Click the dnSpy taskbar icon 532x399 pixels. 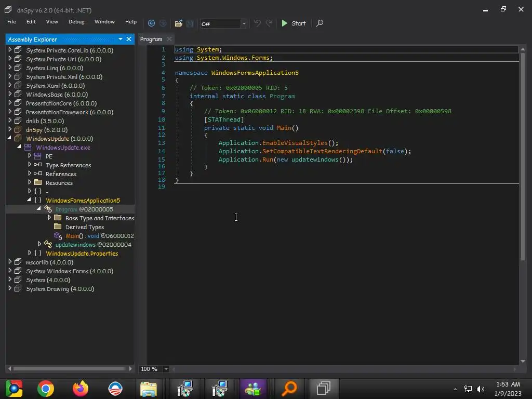coord(324,389)
